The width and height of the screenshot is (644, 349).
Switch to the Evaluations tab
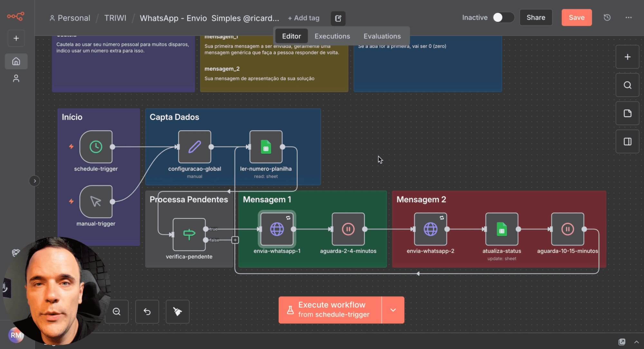tap(382, 36)
